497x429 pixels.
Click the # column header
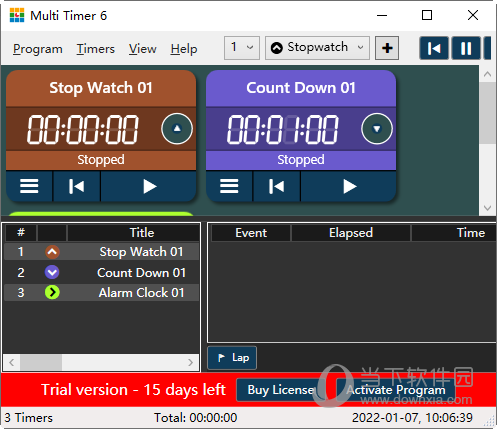point(21,233)
